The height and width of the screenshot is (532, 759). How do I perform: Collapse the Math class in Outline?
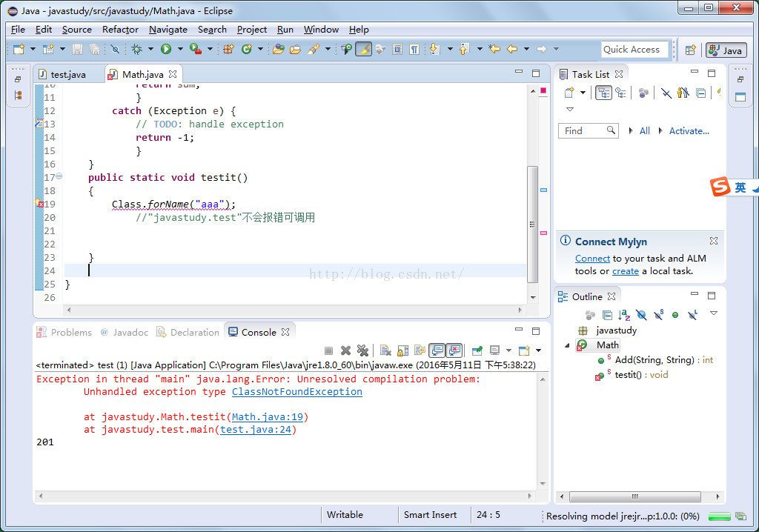click(x=567, y=345)
